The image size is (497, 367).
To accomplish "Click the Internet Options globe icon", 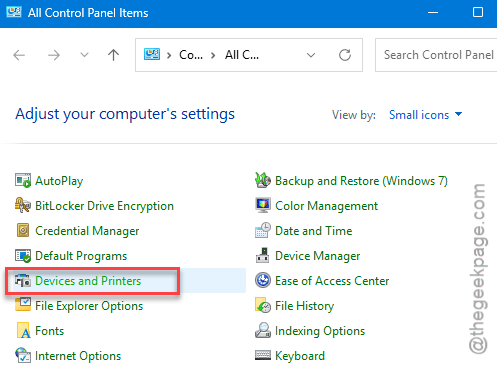I will click(23, 355).
